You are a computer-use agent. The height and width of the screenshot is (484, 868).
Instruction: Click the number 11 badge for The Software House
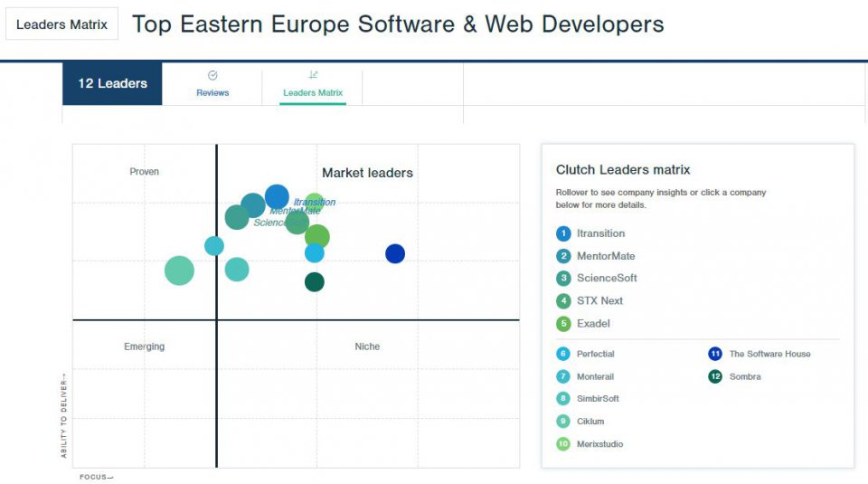pos(715,354)
